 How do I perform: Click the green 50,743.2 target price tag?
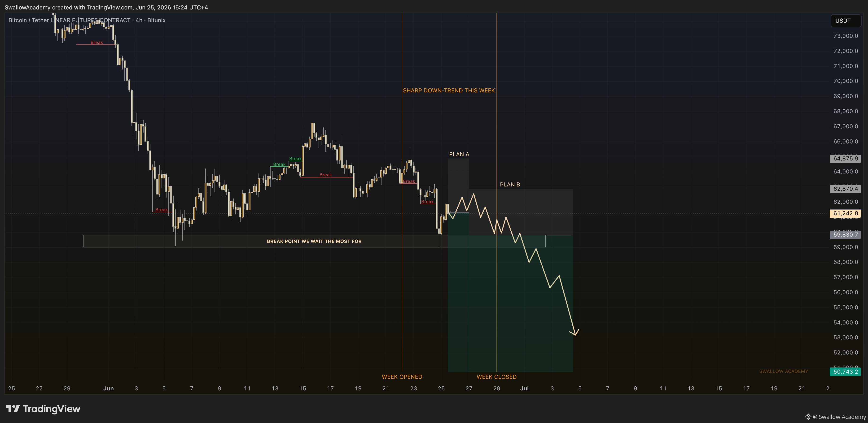(846, 372)
